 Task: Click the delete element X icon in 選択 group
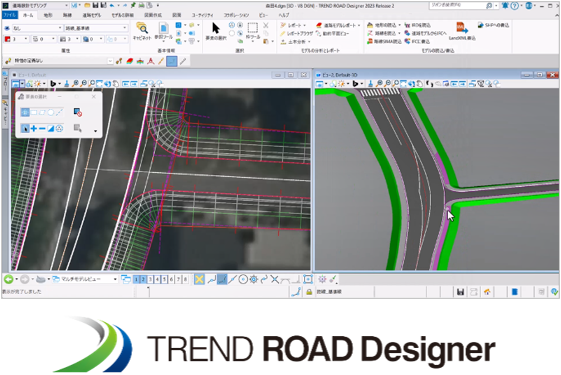(266, 25)
